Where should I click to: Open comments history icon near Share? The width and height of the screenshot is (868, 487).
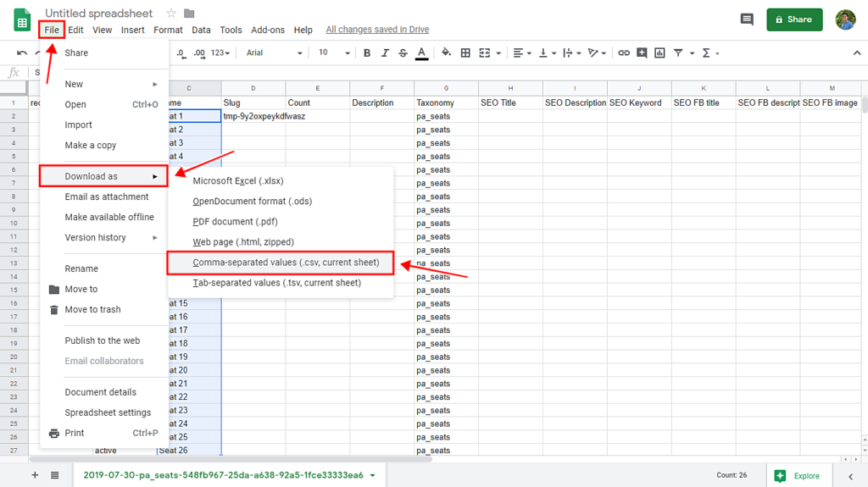(x=747, y=19)
